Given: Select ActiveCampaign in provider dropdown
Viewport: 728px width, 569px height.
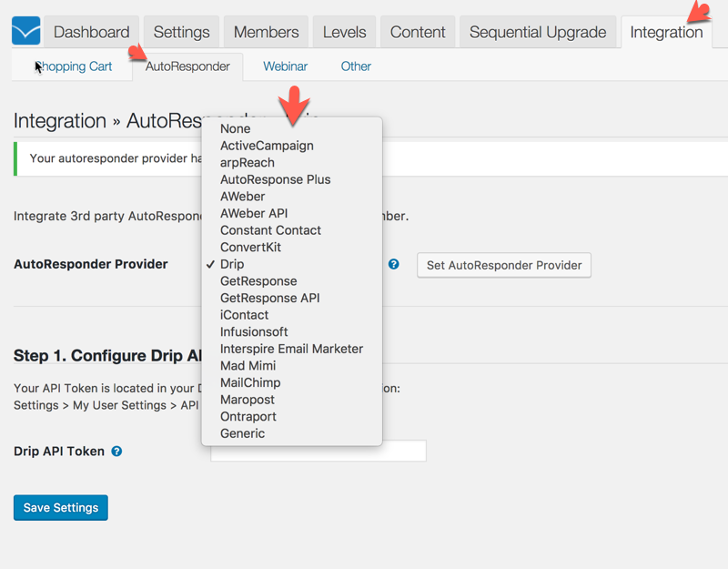Looking at the screenshot, I should click(x=291, y=146).
